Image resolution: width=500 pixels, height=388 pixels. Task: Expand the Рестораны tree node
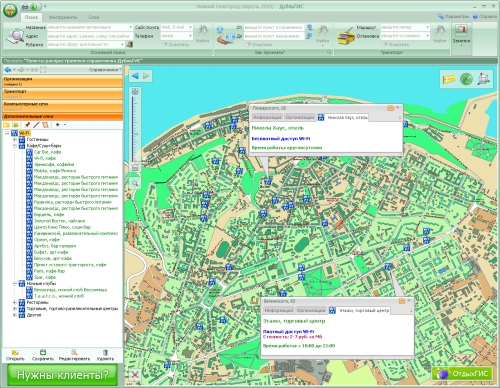[15, 302]
